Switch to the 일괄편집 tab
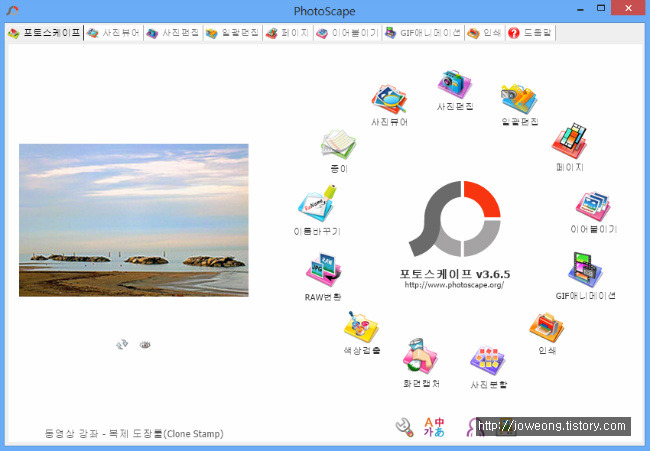 click(233, 33)
